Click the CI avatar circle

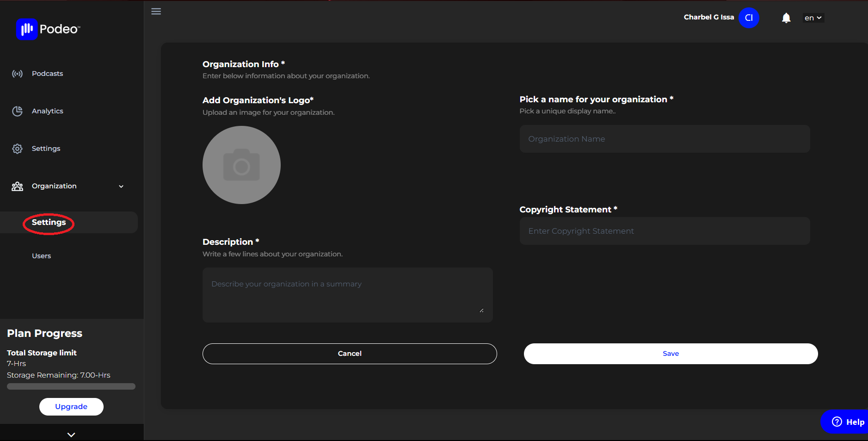(x=749, y=18)
